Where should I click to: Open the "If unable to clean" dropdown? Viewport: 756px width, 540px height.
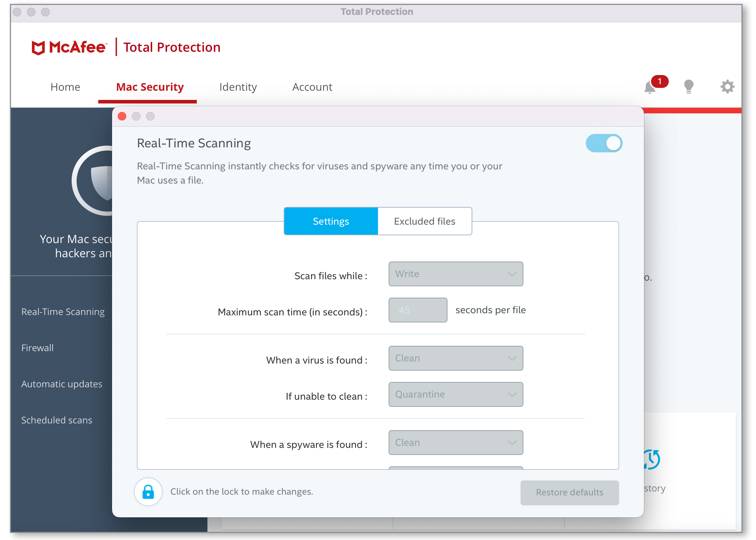click(x=456, y=394)
